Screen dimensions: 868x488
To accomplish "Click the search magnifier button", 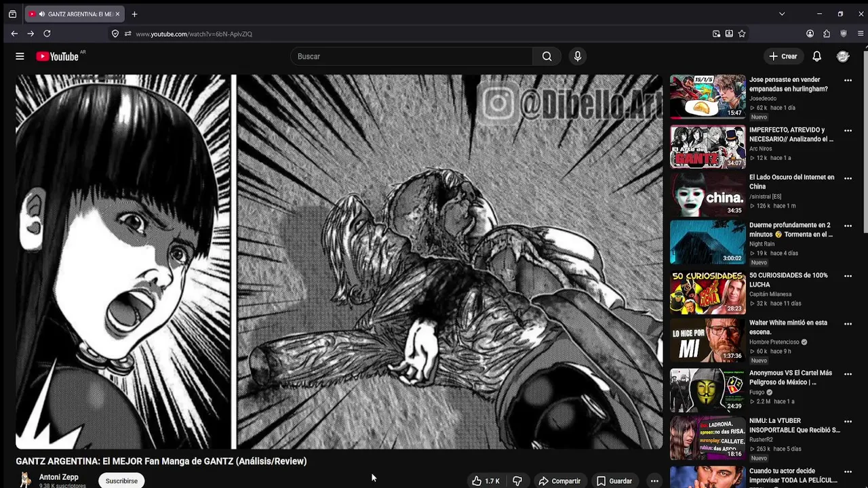I will pyautogui.click(x=547, y=56).
